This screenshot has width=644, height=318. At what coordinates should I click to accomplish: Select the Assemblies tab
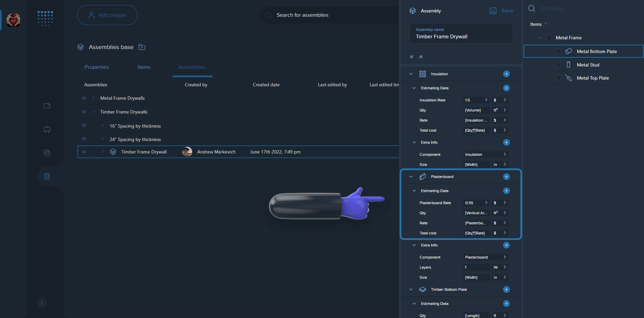tap(192, 67)
